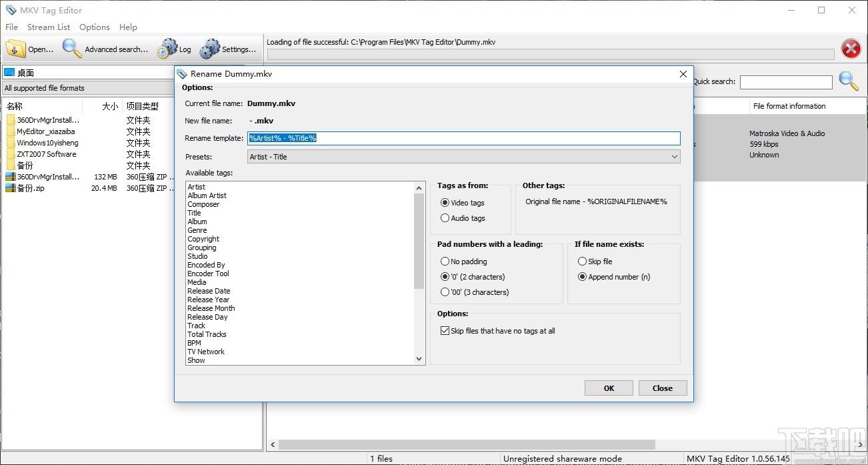868x465 pixels.
Task: Select the 备份.zip archive file icon
Action: (x=11, y=188)
